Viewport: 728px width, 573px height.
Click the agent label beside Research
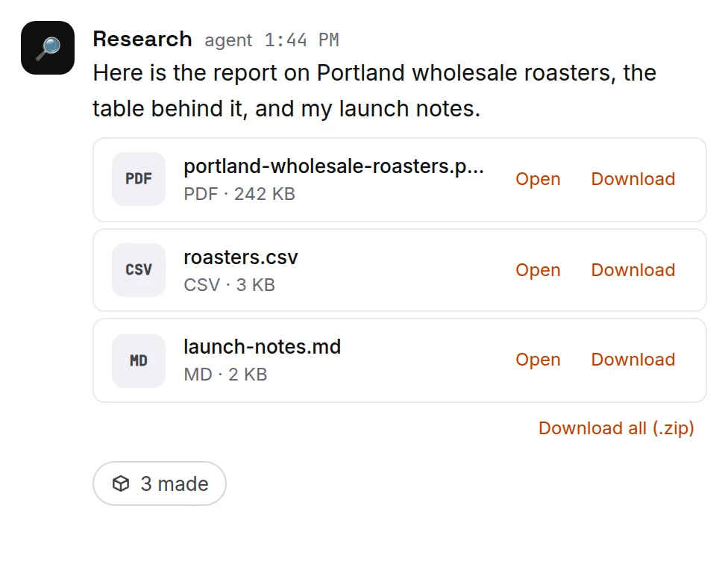click(x=228, y=41)
